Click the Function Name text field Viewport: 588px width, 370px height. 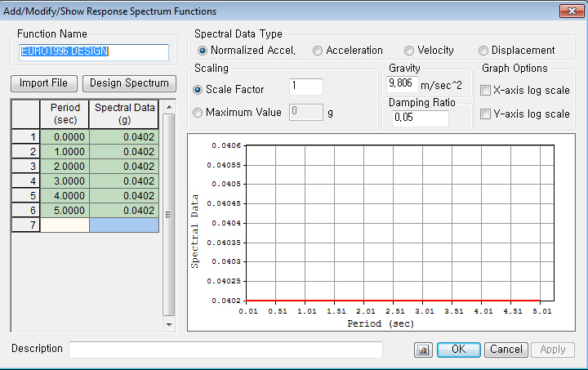94,52
